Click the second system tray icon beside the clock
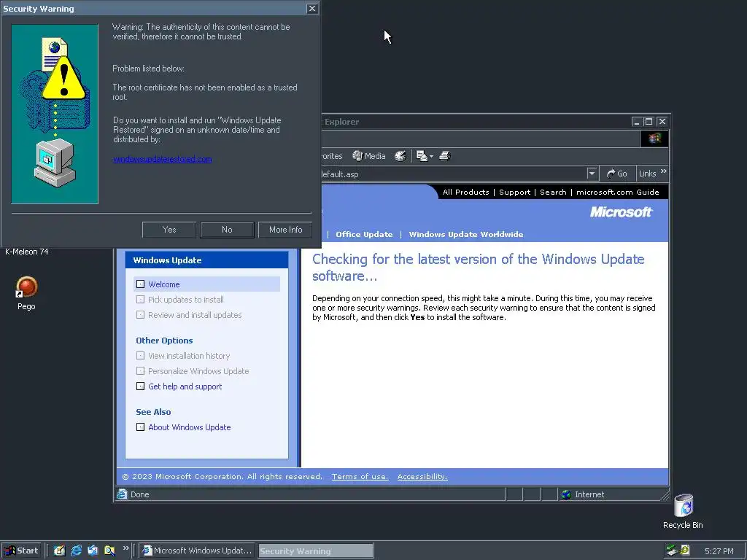This screenshot has width=747, height=560. coord(684,550)
